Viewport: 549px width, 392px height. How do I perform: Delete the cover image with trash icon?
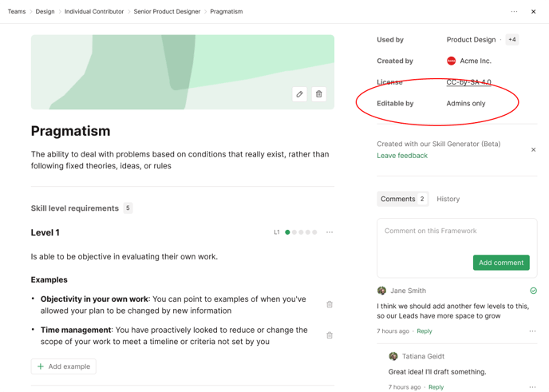[319, 94]
